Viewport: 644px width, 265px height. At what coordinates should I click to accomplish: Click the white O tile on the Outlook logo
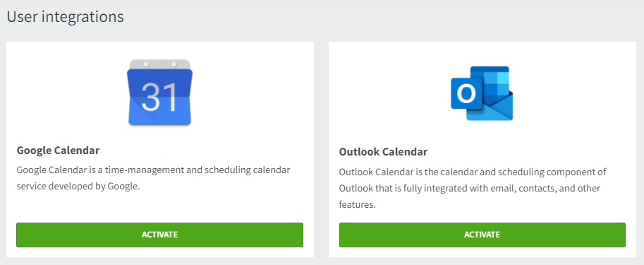pyautogui.click(x=466, y=94)
